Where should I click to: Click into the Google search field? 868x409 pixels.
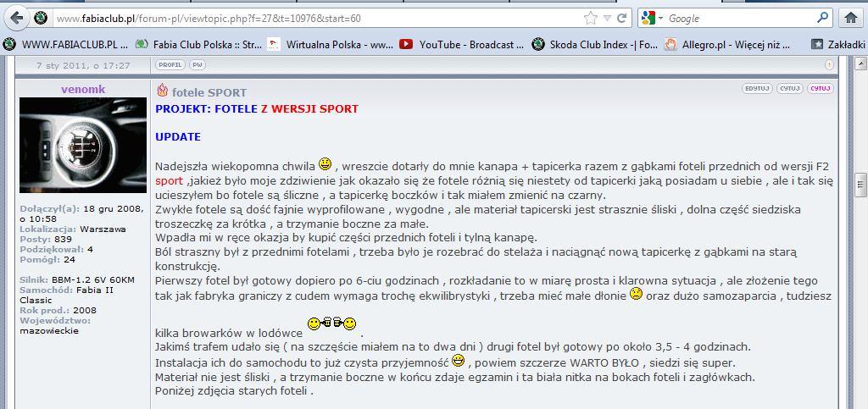tap(740, 19)
